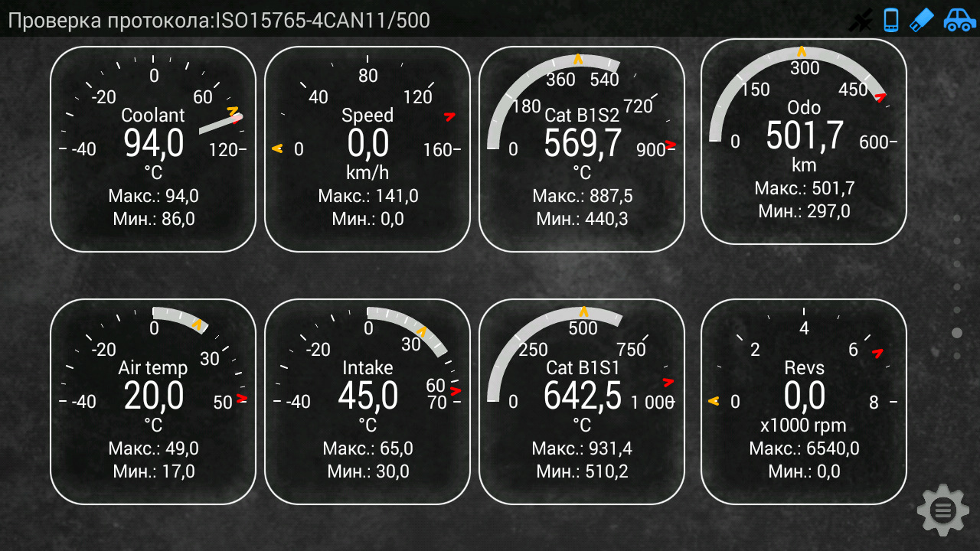Tap the phone connection status icon

(890, 19)
